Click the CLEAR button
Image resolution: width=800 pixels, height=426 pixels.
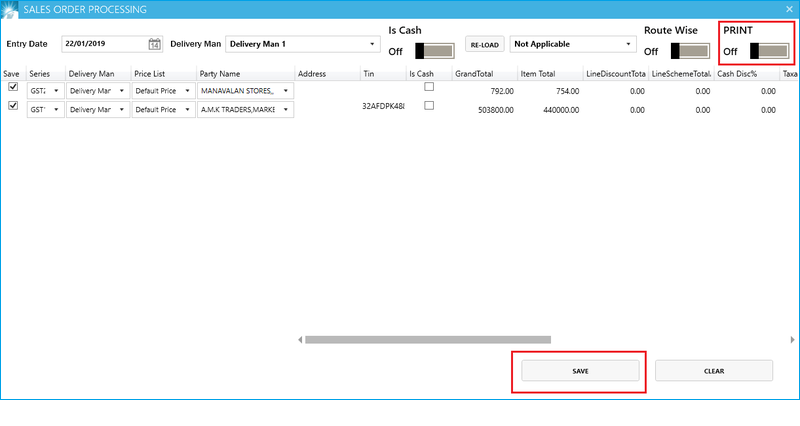point(714,371)
